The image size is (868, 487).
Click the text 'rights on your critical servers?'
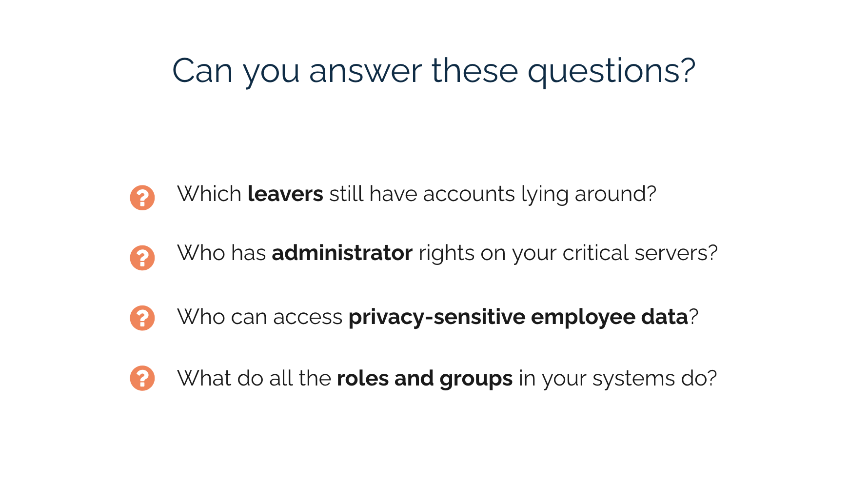(568, 253)
